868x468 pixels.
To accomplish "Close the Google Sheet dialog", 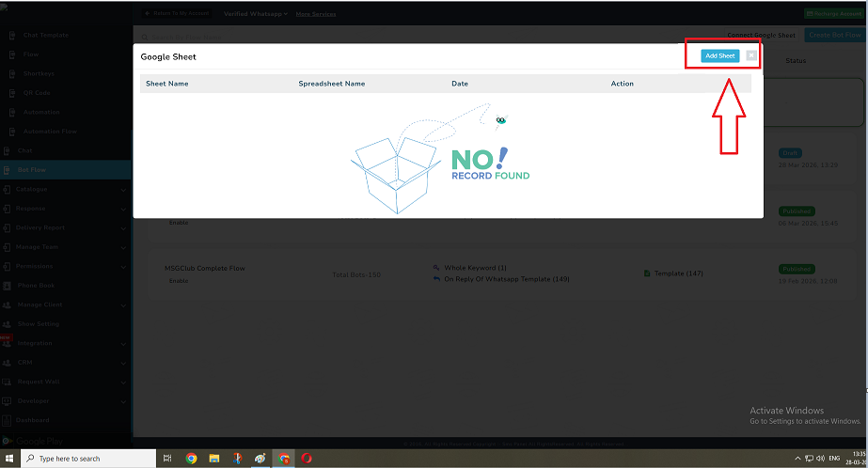I will pos(750,55).
